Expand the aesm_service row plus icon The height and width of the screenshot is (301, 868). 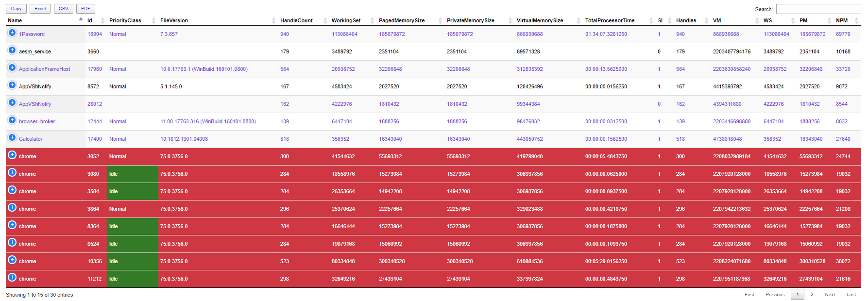click(12, 50)
